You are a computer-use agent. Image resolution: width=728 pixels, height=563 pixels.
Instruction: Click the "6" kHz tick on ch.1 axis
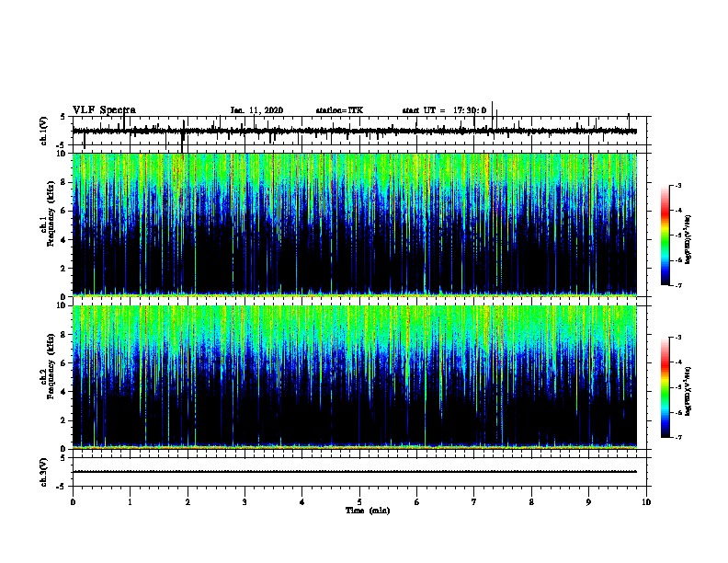pos(64,212)
